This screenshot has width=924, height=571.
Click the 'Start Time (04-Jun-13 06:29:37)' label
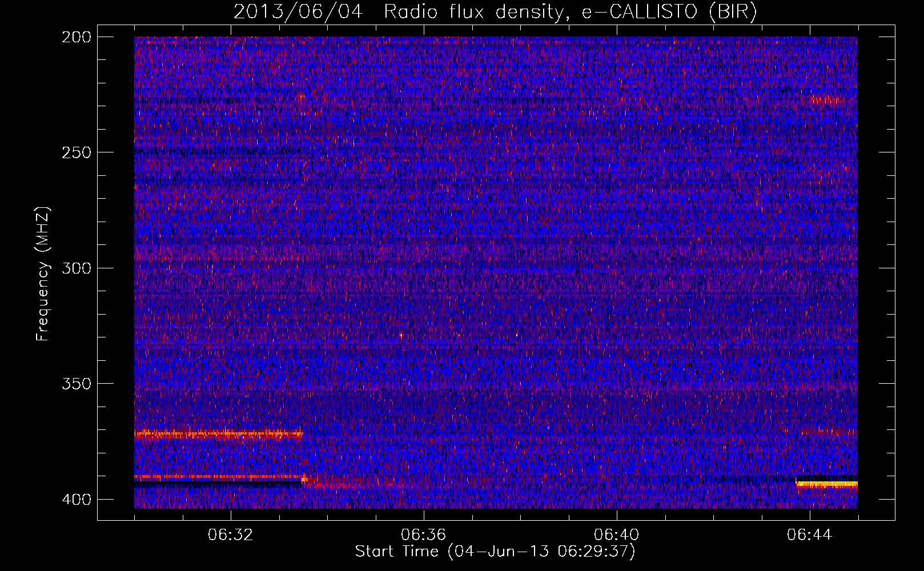495,552
